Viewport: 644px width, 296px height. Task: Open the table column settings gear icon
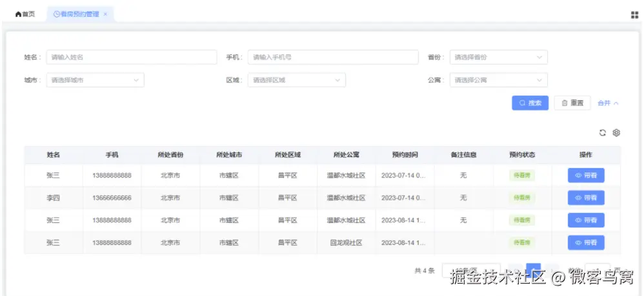tap(616, 132)
